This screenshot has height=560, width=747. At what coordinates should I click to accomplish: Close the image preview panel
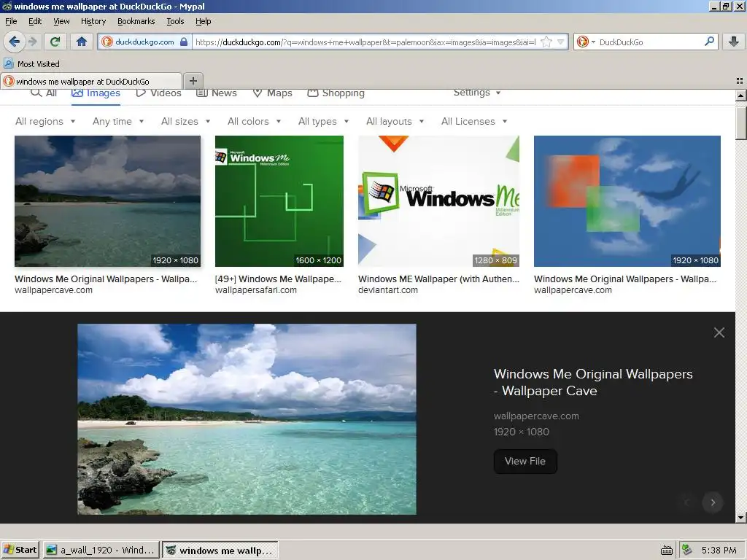[719, 332]
